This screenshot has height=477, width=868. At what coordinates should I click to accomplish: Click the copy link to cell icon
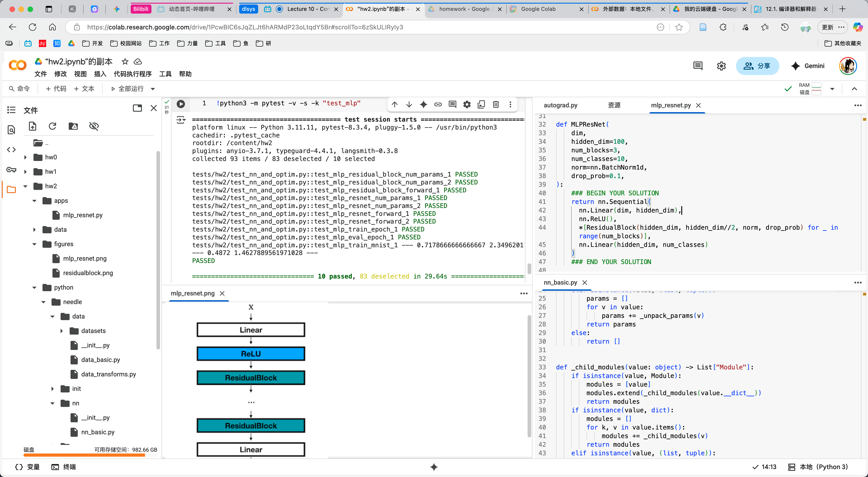pos(438,104)
